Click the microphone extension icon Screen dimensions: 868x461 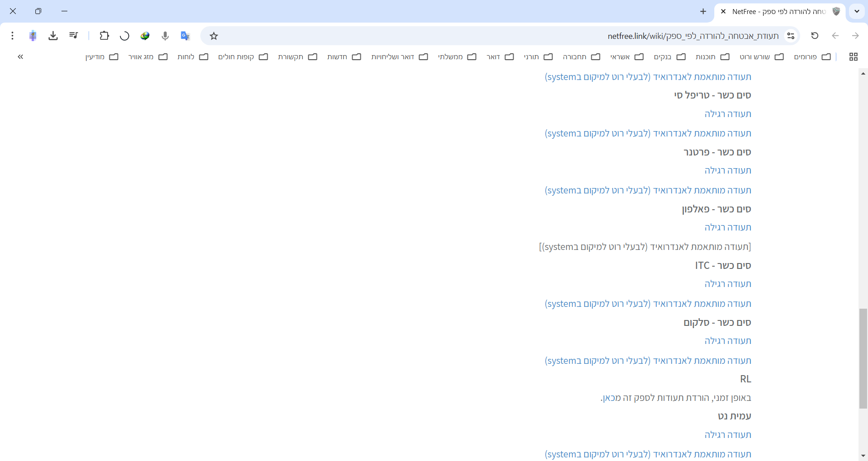(165, 36)
